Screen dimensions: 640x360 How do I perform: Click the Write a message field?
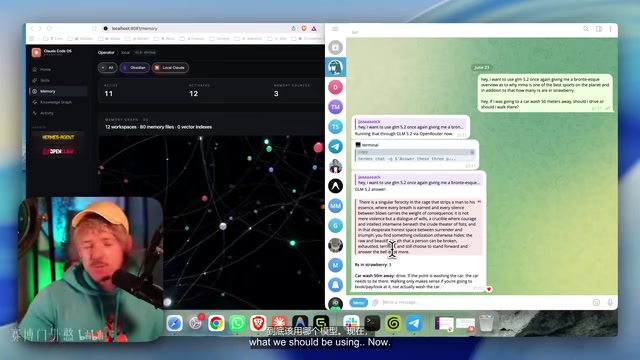486,302
